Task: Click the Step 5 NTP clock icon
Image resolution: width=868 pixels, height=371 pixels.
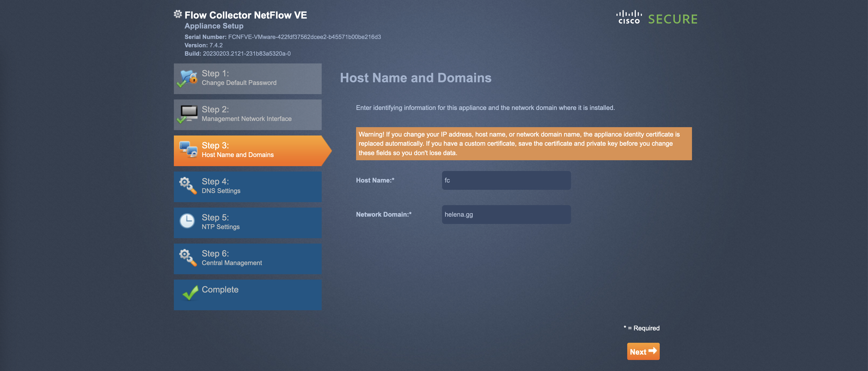Action: 187,221
